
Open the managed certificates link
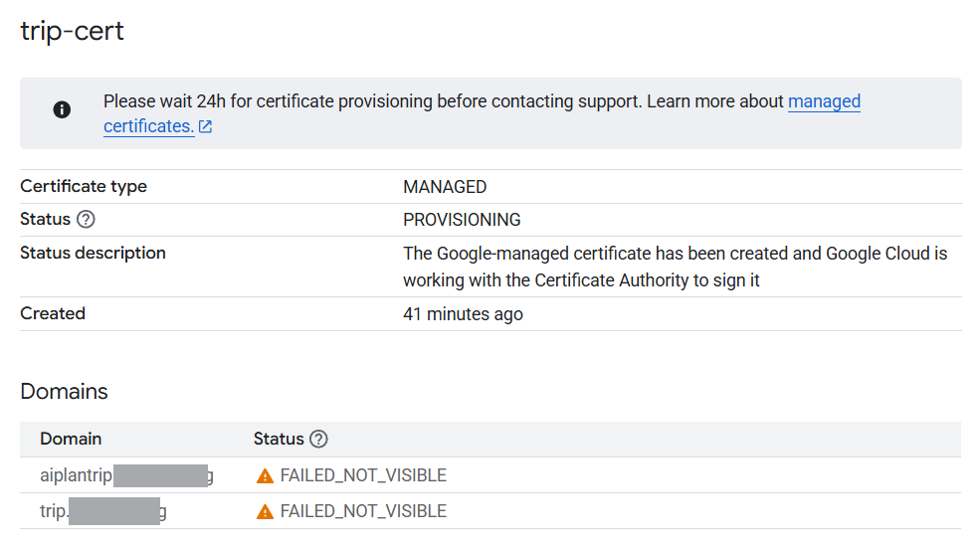[x=824, y=101]
